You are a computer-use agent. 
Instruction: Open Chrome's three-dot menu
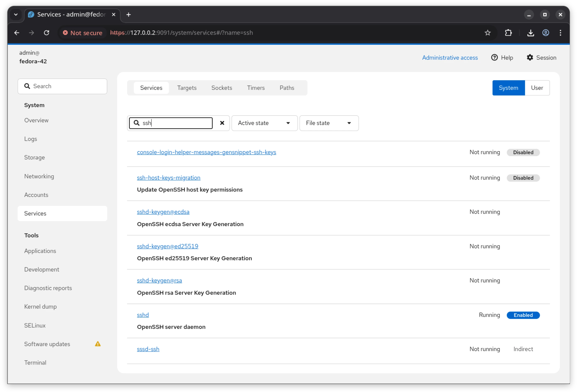tap(560, 33)
